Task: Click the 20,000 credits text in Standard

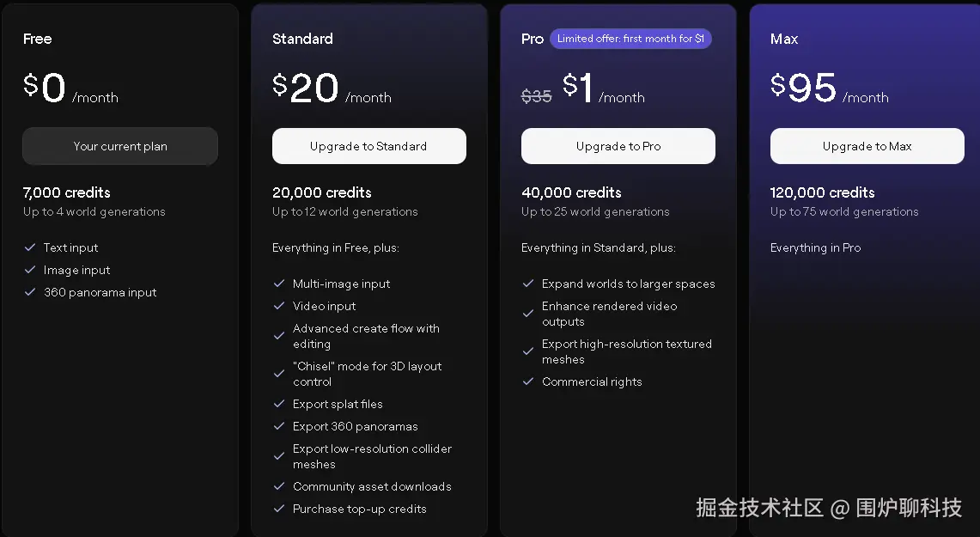Action: pyautogui.click(x=322, y=192)
